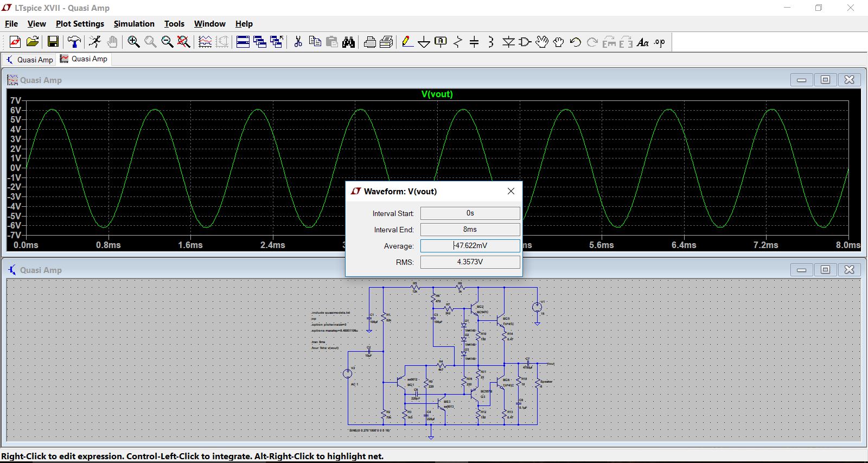Minimize the LTspice XVII main window

tap(787, 8)
